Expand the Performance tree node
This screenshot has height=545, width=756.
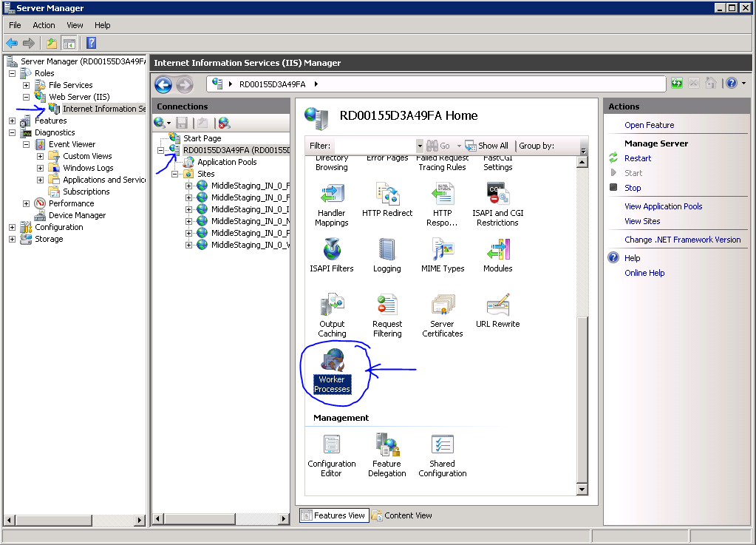pos(27,203)
